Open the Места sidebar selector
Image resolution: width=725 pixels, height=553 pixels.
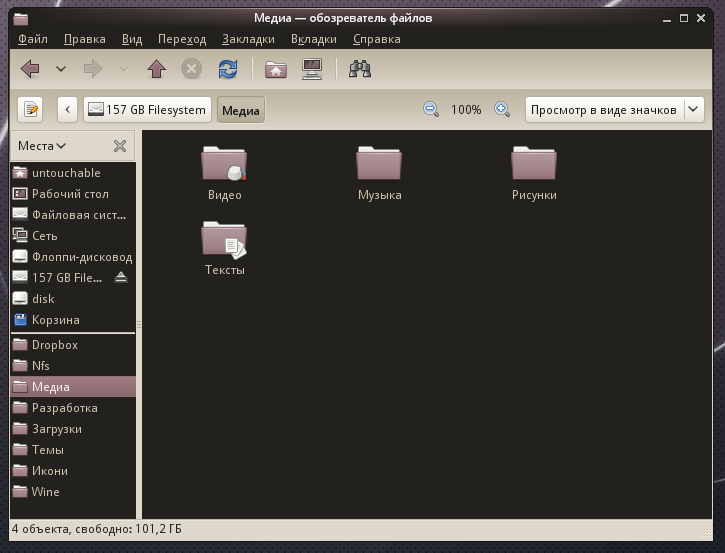coord(42,146)
